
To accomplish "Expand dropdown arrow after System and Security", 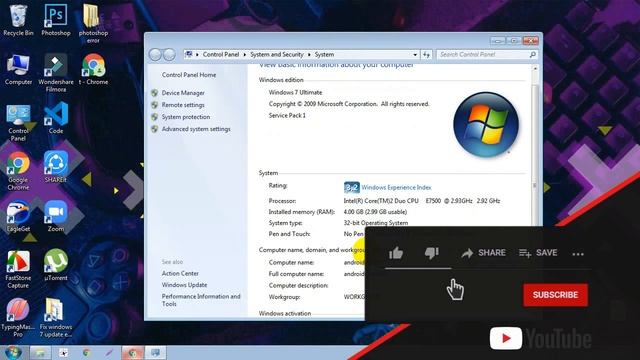I will click(x=309, y=55).
